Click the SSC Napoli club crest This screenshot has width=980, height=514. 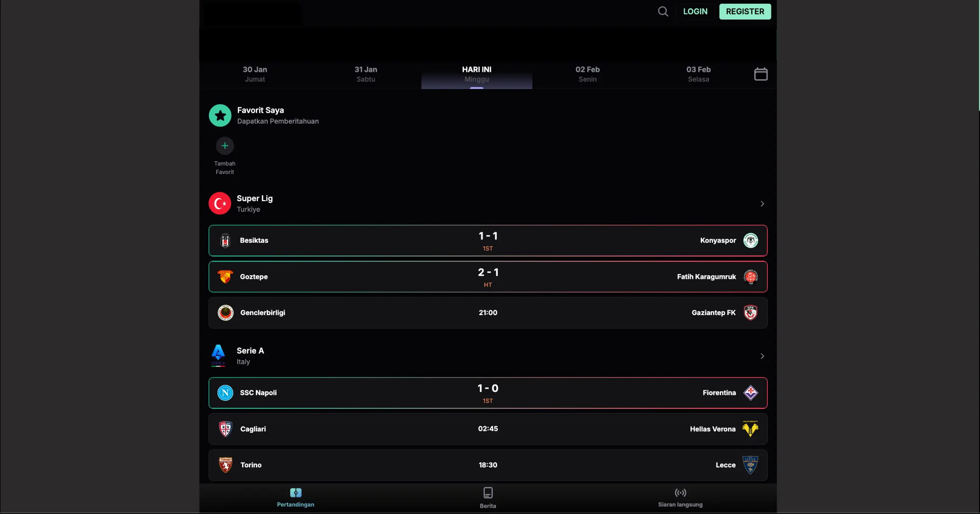[x=225, y=393]
